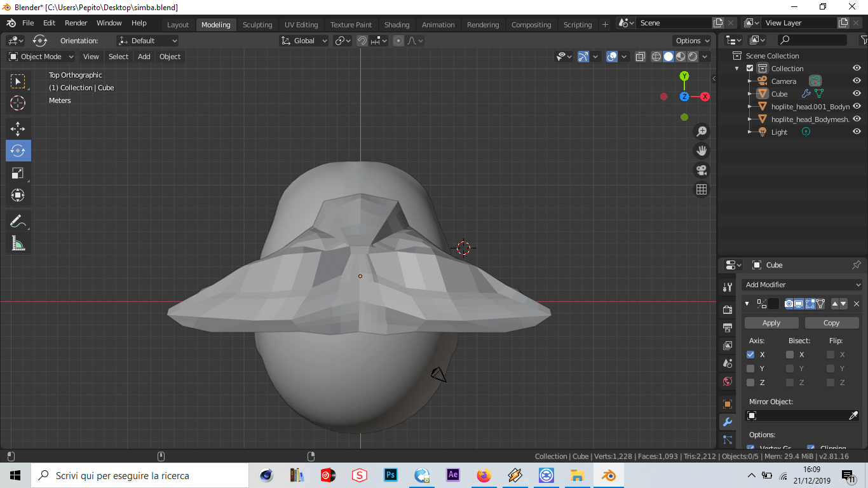This screenshot has height=488, width=868.
Task: Hide the Light object via eye icon
Action: coord(857,132)
